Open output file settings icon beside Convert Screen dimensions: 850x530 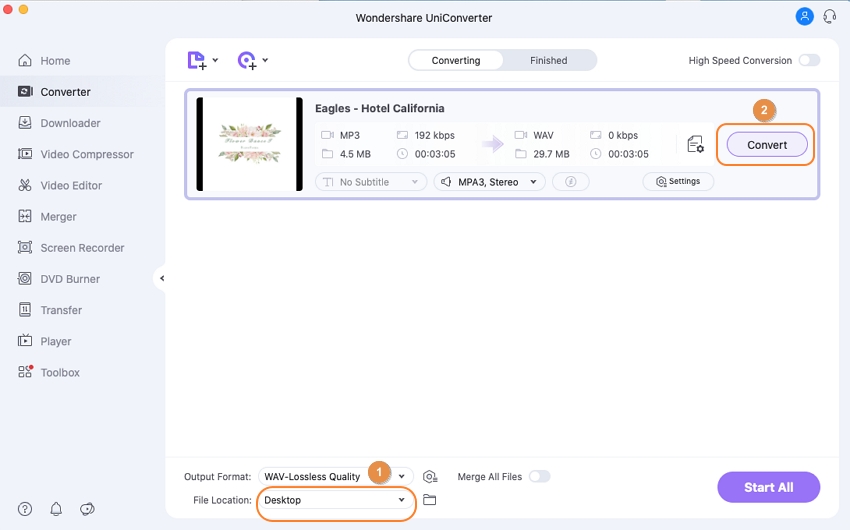(x=695, y=145)
